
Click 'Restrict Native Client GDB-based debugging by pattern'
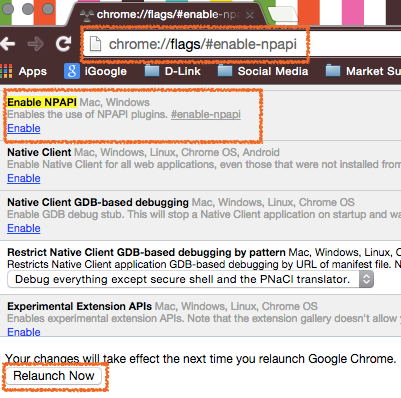pyautogui.click(x=146, y=252)
